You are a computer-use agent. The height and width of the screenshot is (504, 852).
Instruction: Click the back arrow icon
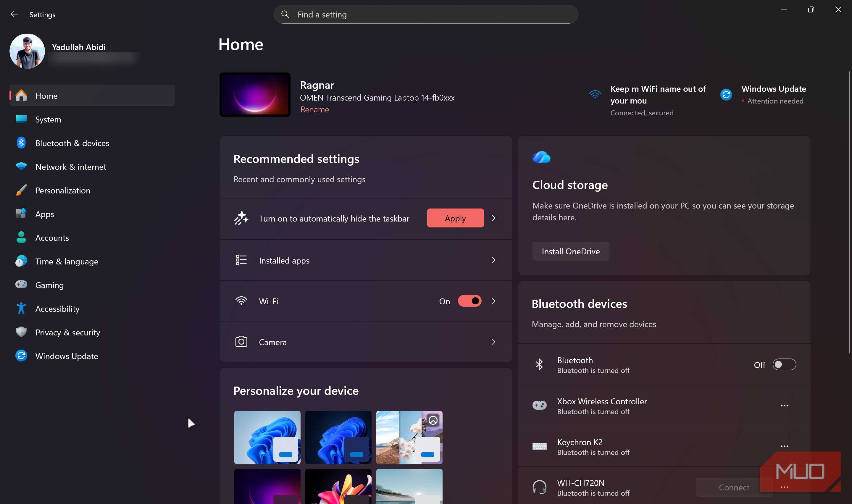(14, 14)
